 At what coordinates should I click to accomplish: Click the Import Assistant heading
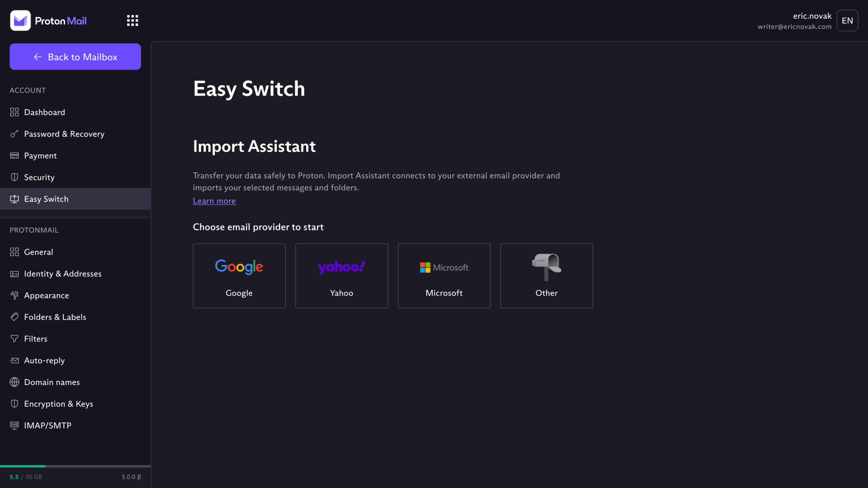254,146
